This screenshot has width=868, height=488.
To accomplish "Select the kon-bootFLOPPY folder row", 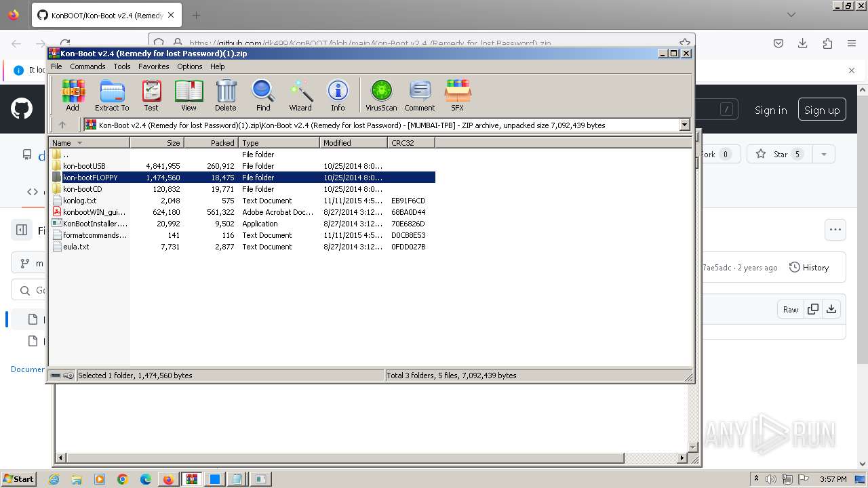I will pyautogui.click(x=242, y=177).
